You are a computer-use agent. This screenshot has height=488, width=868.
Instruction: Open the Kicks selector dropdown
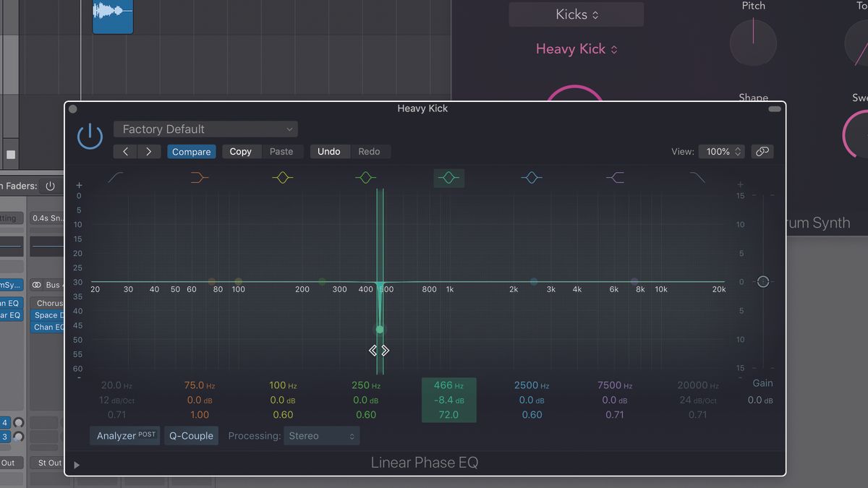(576, 14)
